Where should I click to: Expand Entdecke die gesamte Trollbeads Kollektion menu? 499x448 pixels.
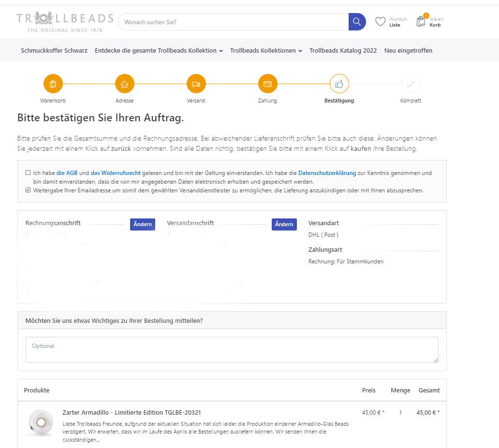pyautogui.click(x=159, y=51)
